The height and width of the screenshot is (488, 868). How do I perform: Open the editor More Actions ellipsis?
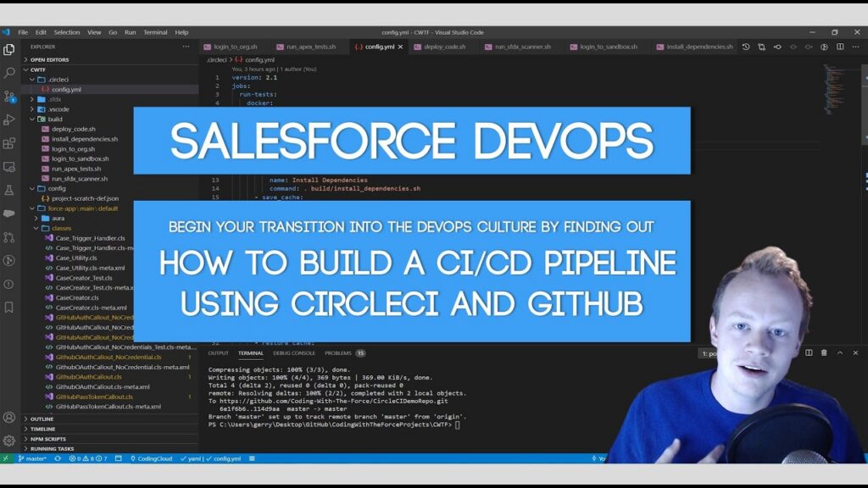click(x=856, y=47)
